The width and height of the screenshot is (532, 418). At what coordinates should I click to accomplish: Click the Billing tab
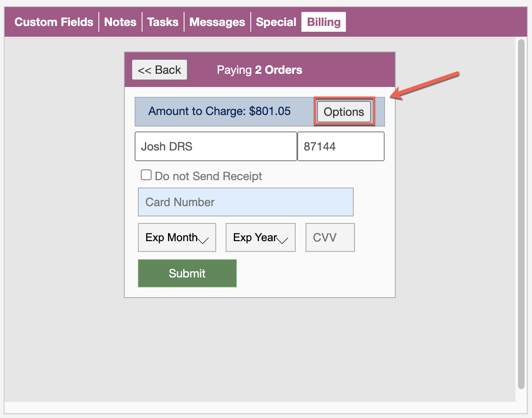pyautogui.click(x=324, y=22)
